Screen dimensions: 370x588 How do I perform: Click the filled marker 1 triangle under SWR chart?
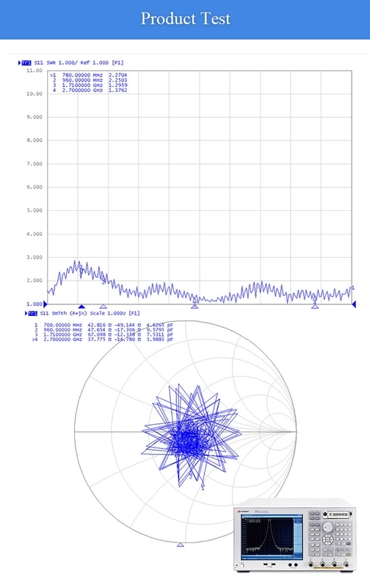[x=81, y=306]
